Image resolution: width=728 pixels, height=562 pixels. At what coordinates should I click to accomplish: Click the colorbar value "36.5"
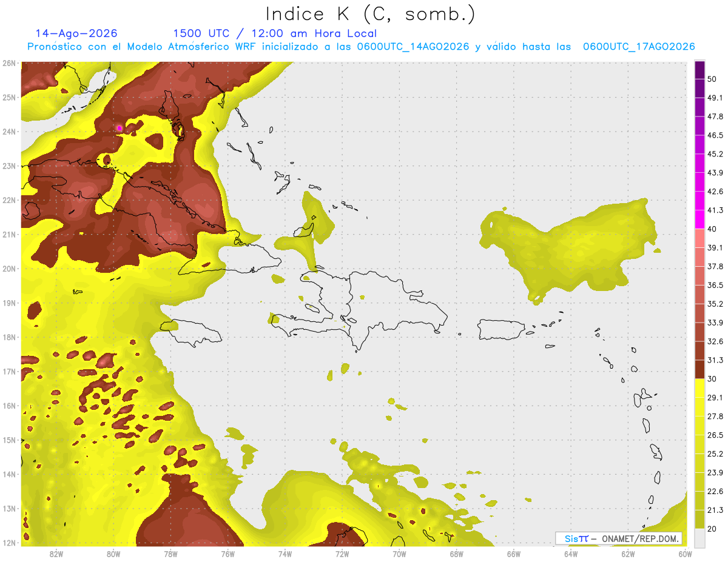point(715,285)
